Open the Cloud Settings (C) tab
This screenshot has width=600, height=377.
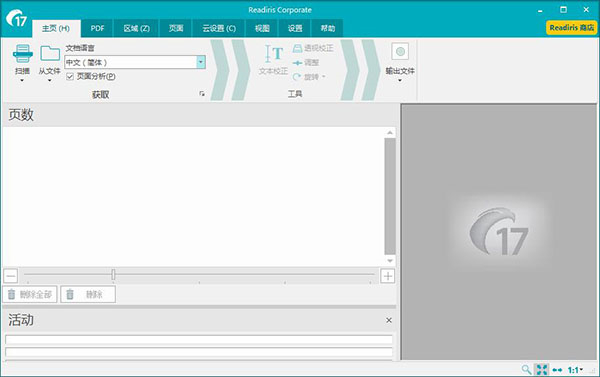[x=219, y=28]
